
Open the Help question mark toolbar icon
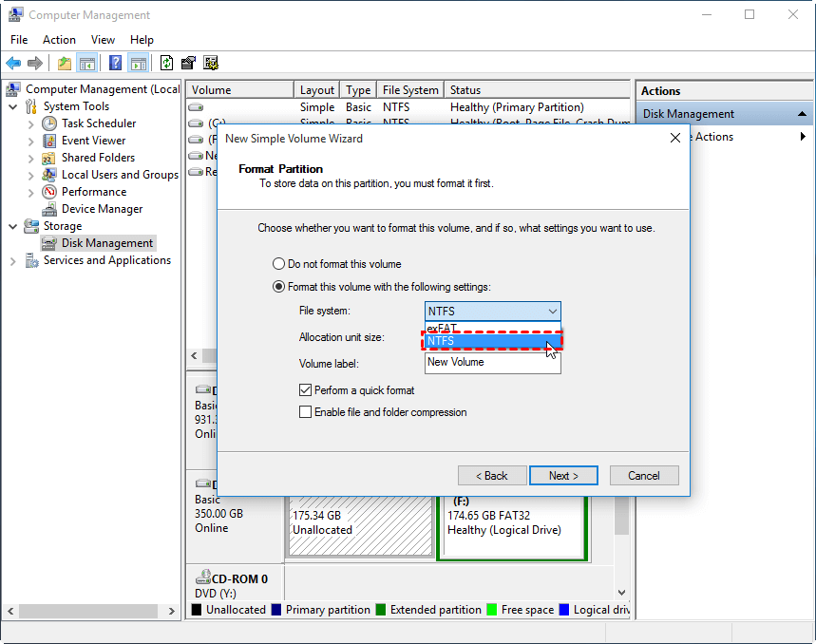(x=115, y=64)
